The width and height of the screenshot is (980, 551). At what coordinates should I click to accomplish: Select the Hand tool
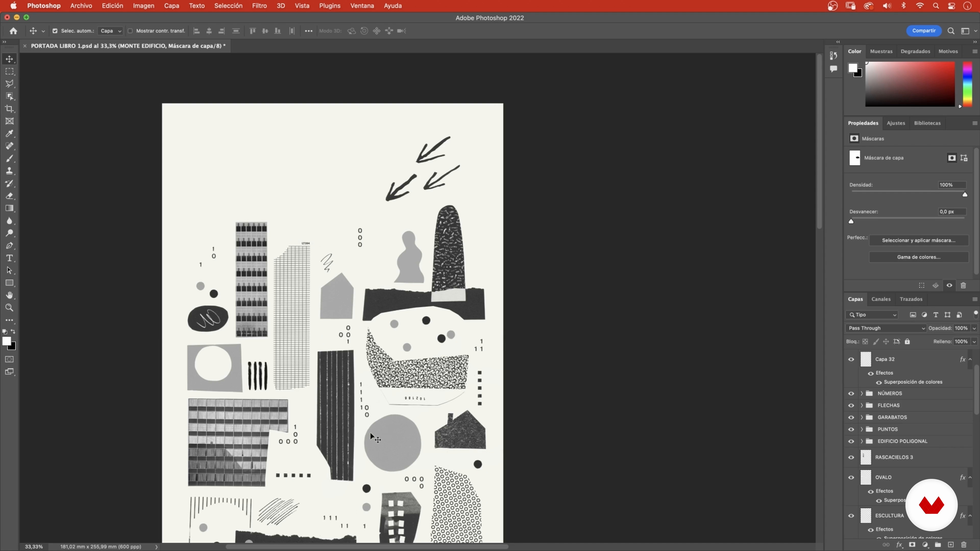[x=9, y=295]
